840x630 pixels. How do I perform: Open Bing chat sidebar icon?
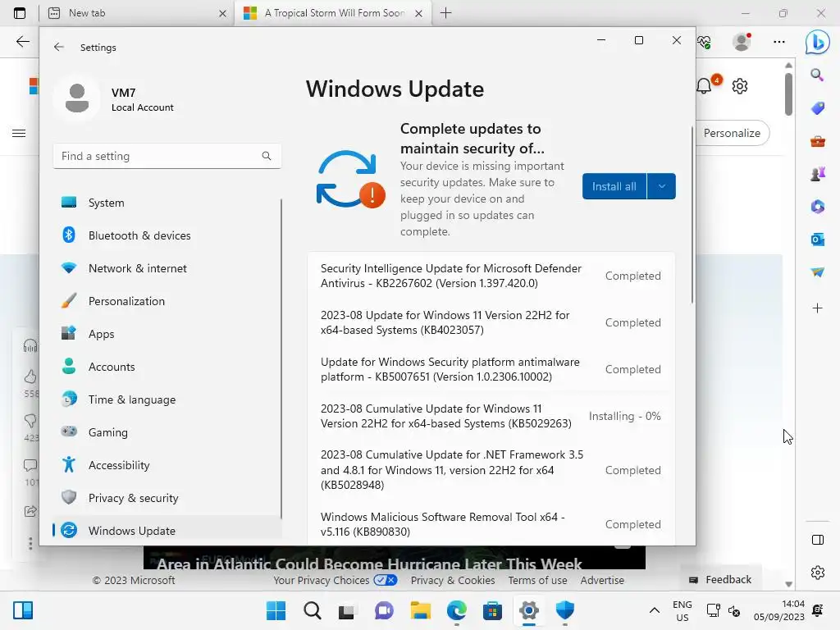coord(818,42)
